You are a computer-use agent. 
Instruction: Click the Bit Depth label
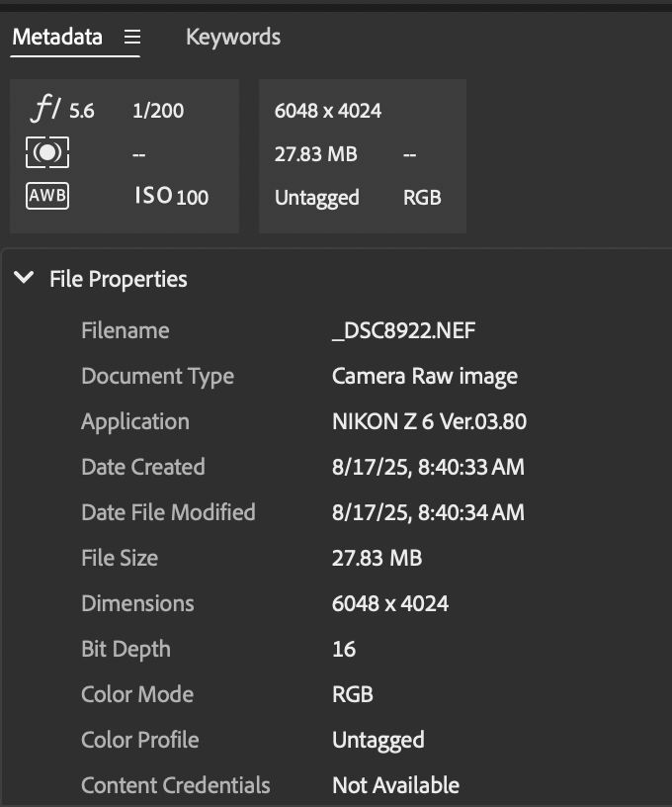126,650
